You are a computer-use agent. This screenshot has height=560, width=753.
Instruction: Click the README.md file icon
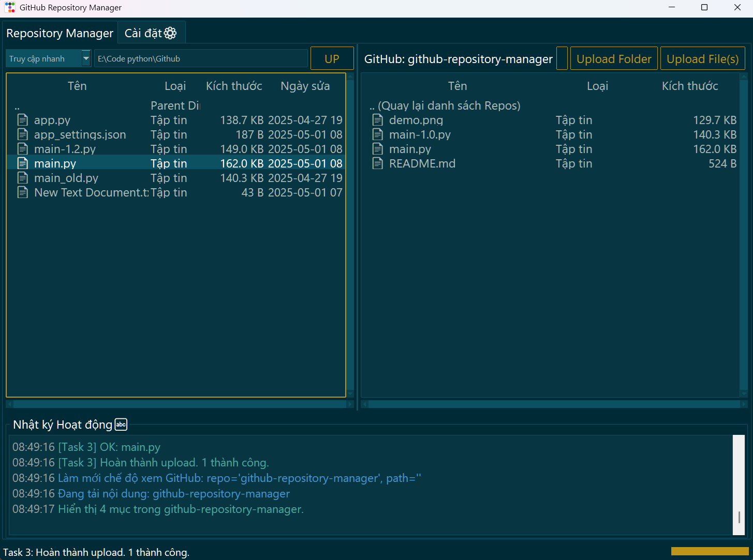(x=378, y=163)
